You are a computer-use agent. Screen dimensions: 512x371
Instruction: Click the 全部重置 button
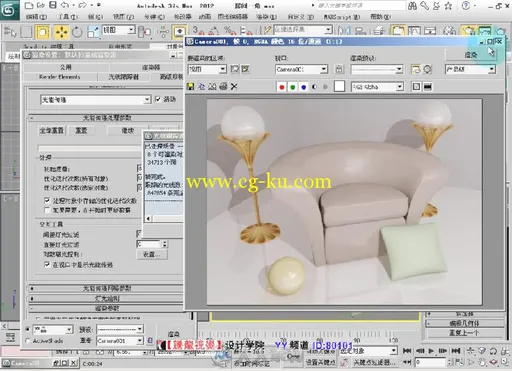pos(52,130)
